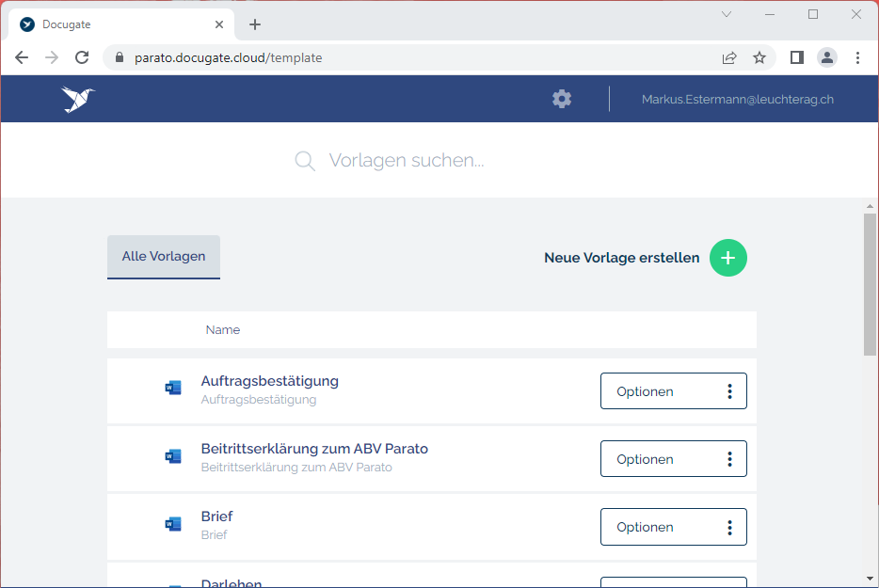
Task: Open tab search chevron in title bar
Action: (x=727, y=14)
